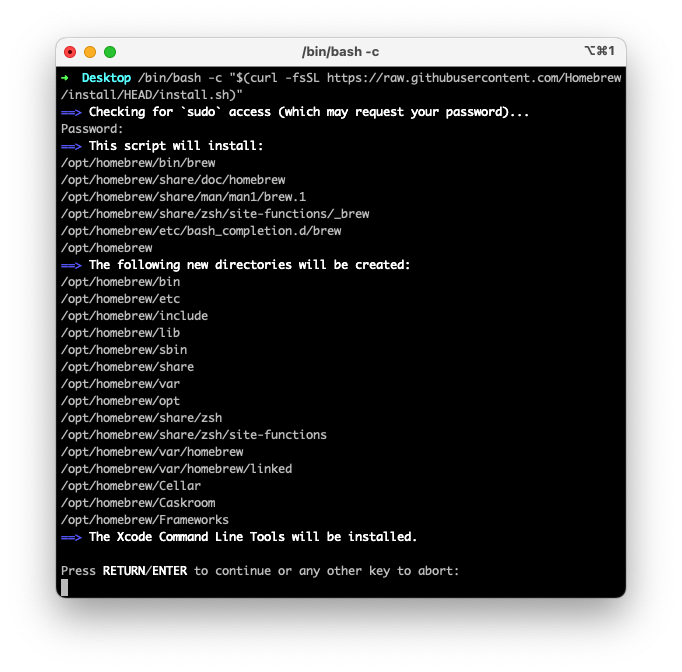Click the '/opt/homebrew/include' directory line
682x672 pixels.
[x=134, y=316]
